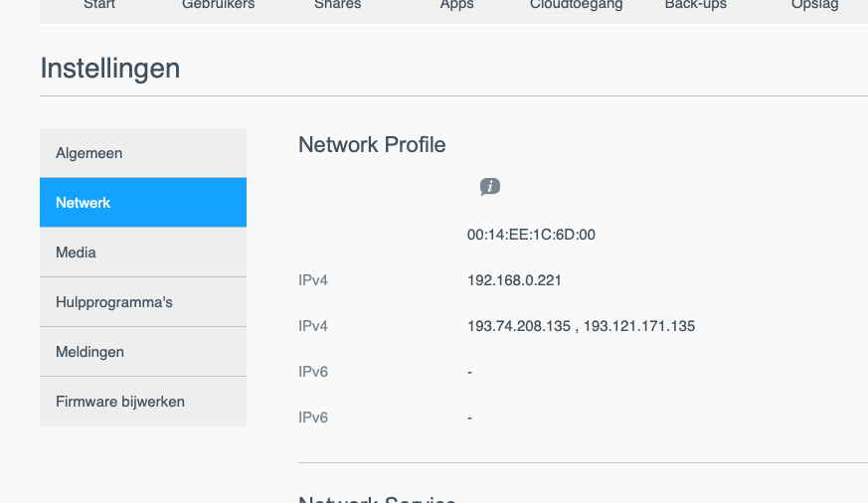The image size is (868, 503).
Task: Click the first IPv4 label
Action: coord(313,280)
